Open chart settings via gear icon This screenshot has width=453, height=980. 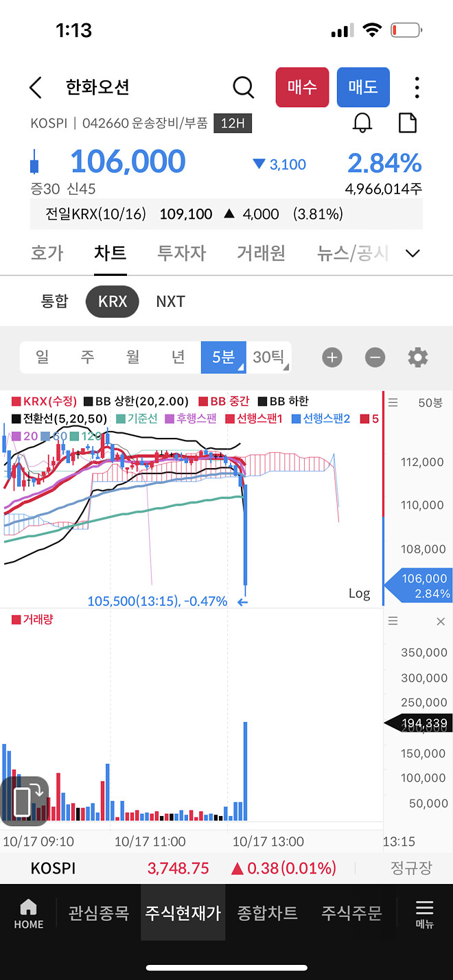(x=418, y=358)
